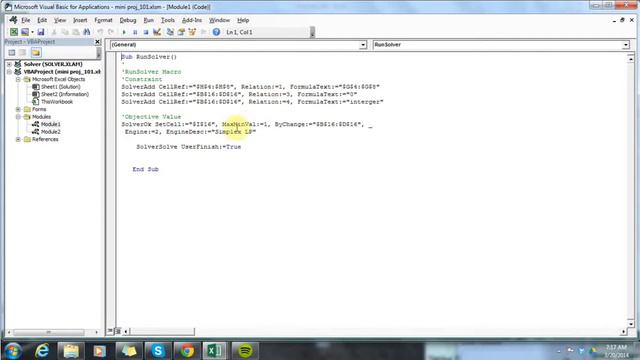
Task: Open the Tools menu
Action: point(167,20)
